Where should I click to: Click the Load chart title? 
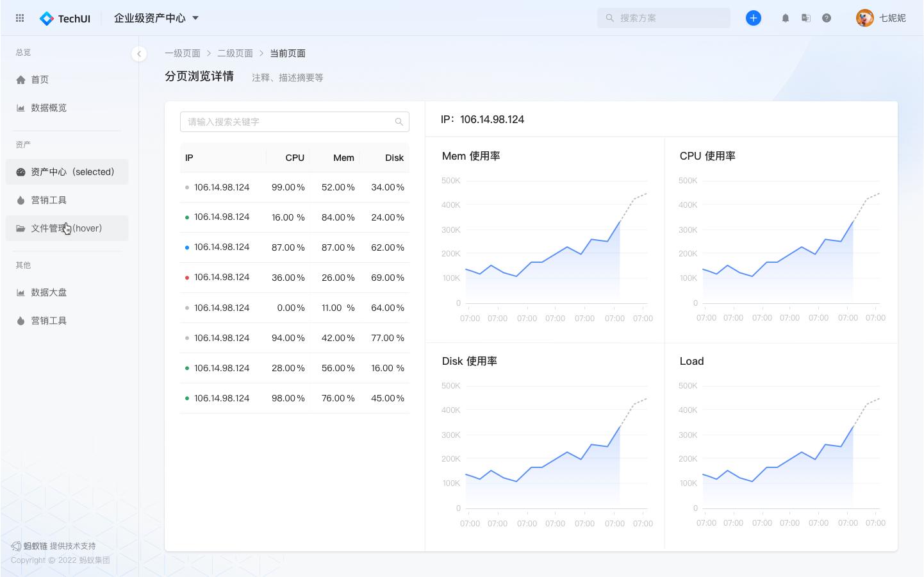point(691,361)
